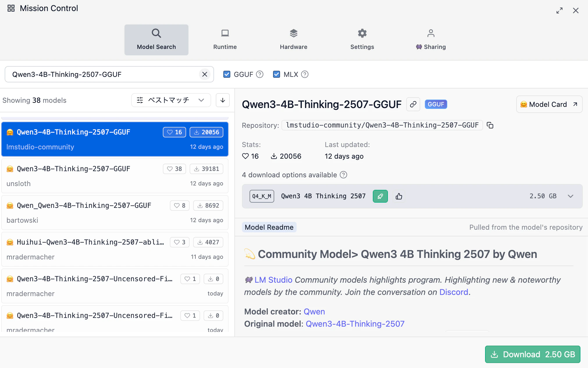
Task: Click Download 2.50 GB button
Action: [533, 354]
